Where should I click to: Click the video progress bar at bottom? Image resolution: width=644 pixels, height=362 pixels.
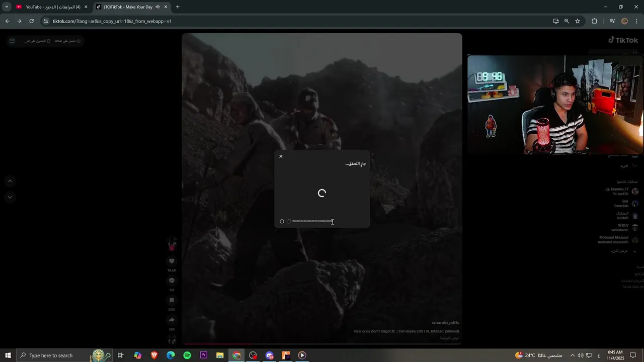tap(322, 344)
